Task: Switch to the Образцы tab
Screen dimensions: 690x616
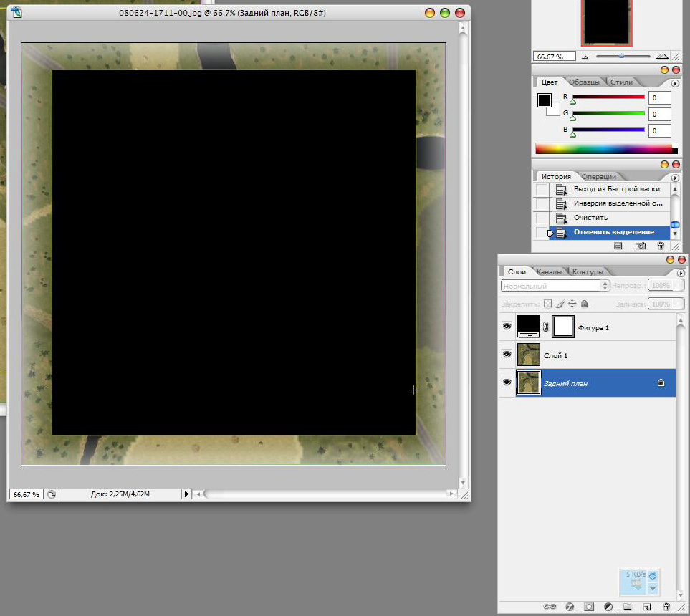Action: pos(585,82)
